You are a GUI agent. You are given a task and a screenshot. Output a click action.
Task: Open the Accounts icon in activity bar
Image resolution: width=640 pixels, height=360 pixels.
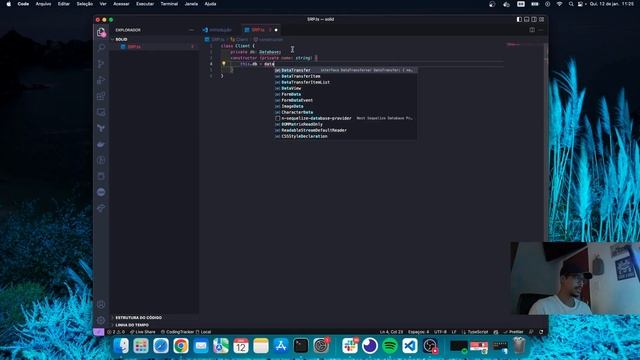coord(101,304)
